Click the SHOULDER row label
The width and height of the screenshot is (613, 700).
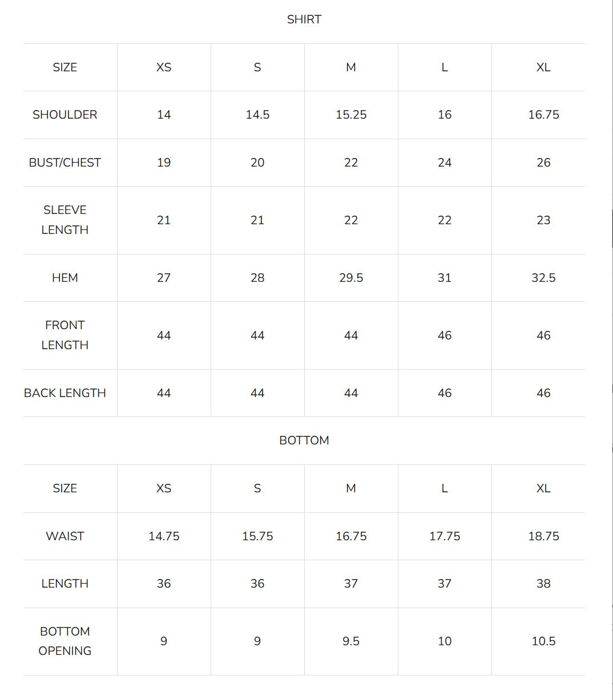click(65, 115)
